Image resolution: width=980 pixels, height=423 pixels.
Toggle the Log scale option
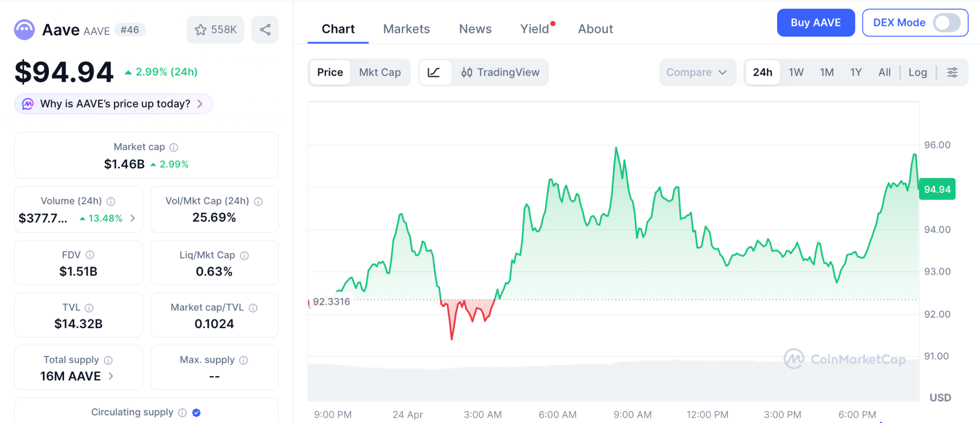917,72
